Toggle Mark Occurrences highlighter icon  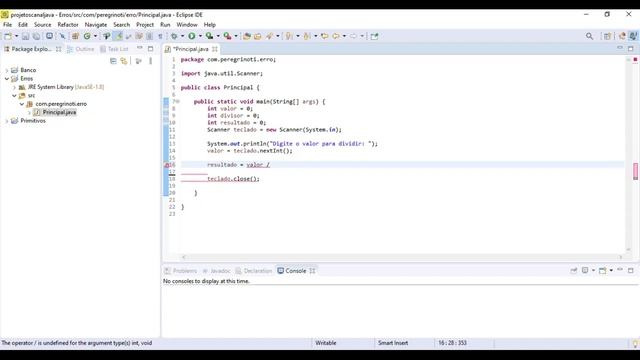[118, 36]
